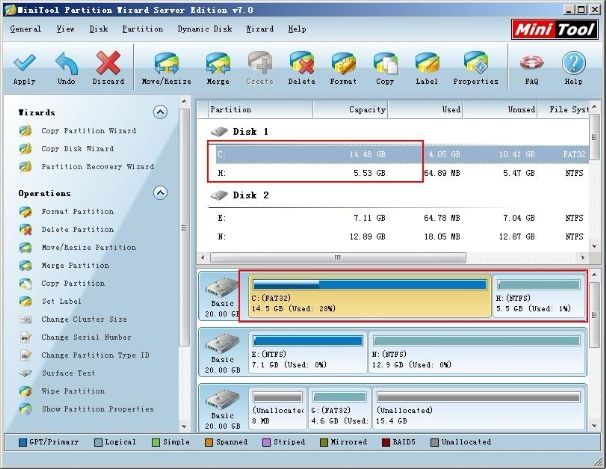This screenshot has height=469, width=606.
Task: Sort by the Unused column header
Action: pos(500,110)
